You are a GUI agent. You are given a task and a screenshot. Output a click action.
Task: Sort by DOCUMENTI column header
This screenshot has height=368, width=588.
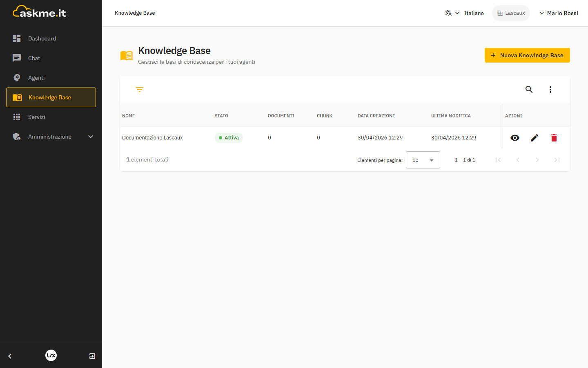point(281,116)
